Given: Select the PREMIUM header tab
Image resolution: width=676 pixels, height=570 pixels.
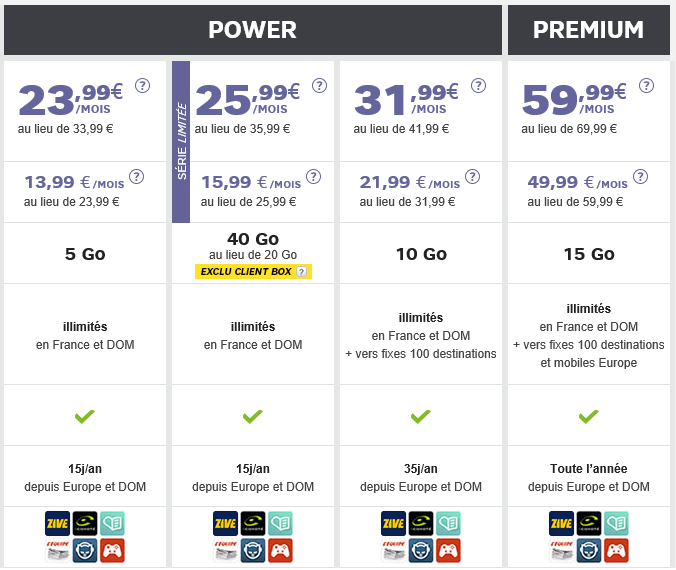Looking at the screenshot, I should pyautogui.click(x=588, y=30).
